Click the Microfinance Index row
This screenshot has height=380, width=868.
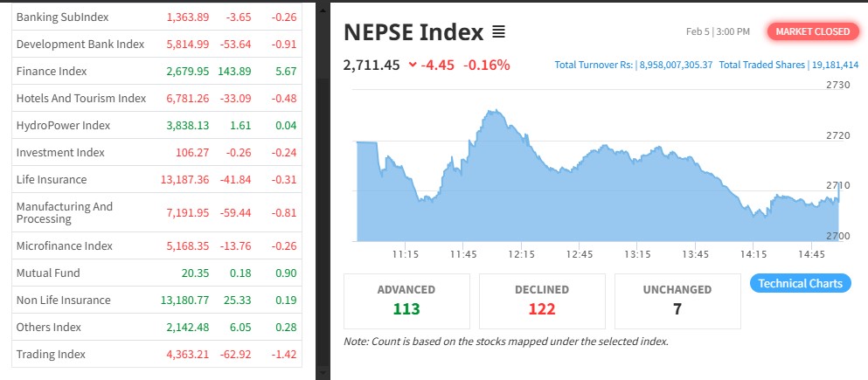[x=65, y=246]
